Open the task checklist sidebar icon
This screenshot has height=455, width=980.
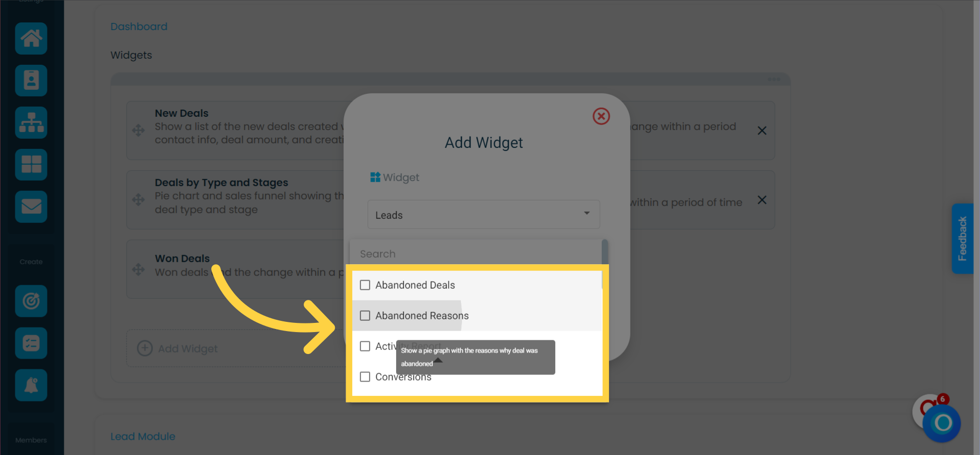(x=31, y=343)
